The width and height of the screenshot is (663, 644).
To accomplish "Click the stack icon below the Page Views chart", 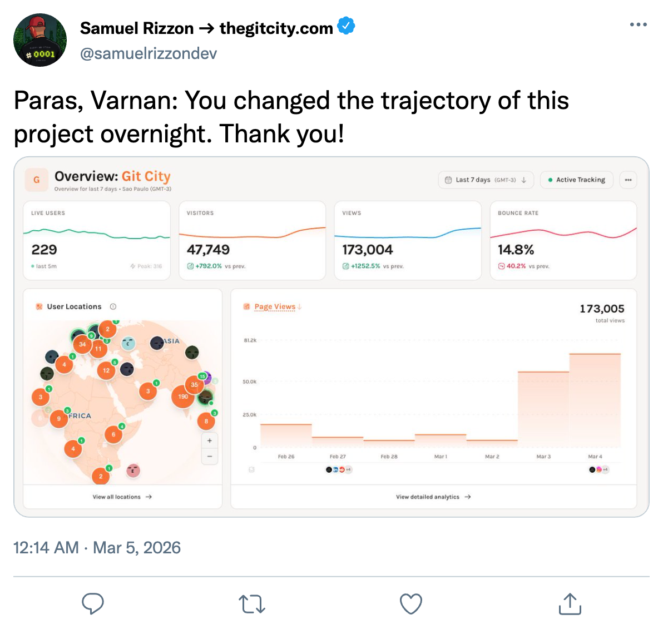I will pos(250,469).
